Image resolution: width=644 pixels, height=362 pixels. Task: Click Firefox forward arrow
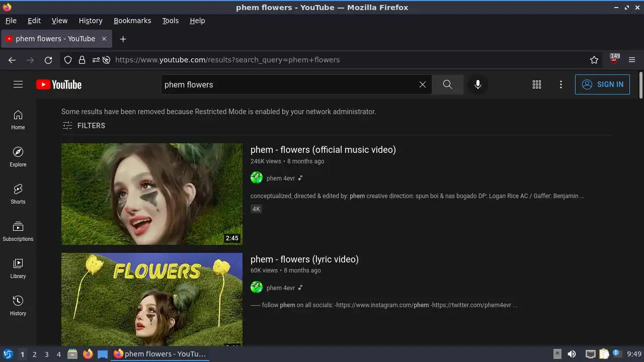[30, 60]
